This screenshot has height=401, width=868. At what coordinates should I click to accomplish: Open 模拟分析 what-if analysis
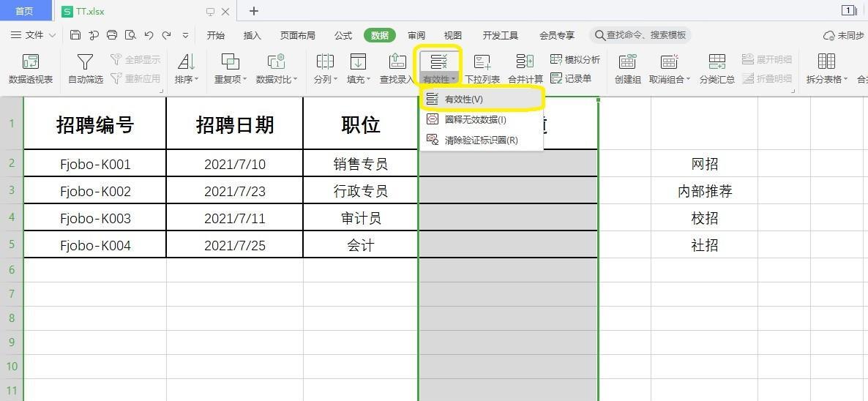[575, 60]
